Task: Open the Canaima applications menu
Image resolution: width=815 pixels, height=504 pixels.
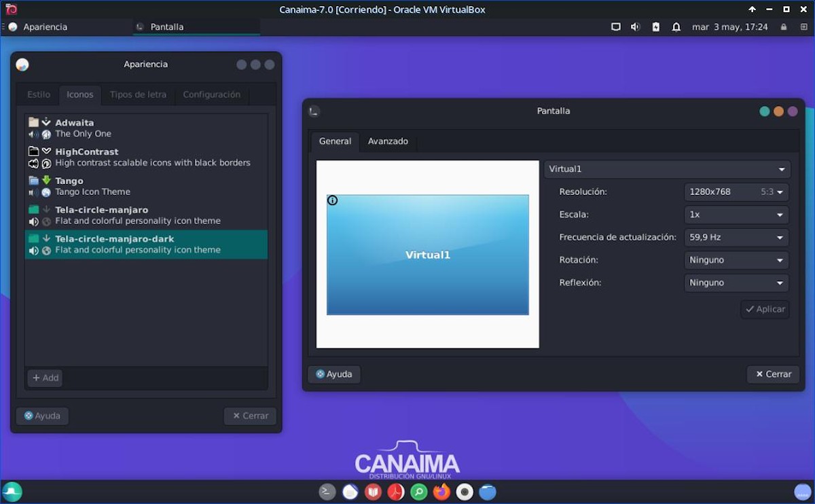Action: pos(12,492)
